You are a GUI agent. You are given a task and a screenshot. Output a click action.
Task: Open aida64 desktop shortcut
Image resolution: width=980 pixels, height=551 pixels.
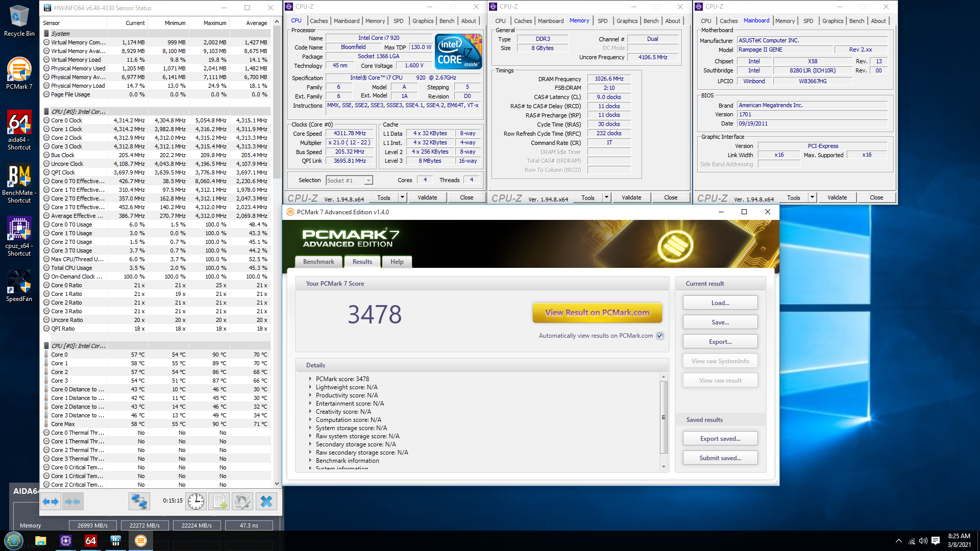19,131
